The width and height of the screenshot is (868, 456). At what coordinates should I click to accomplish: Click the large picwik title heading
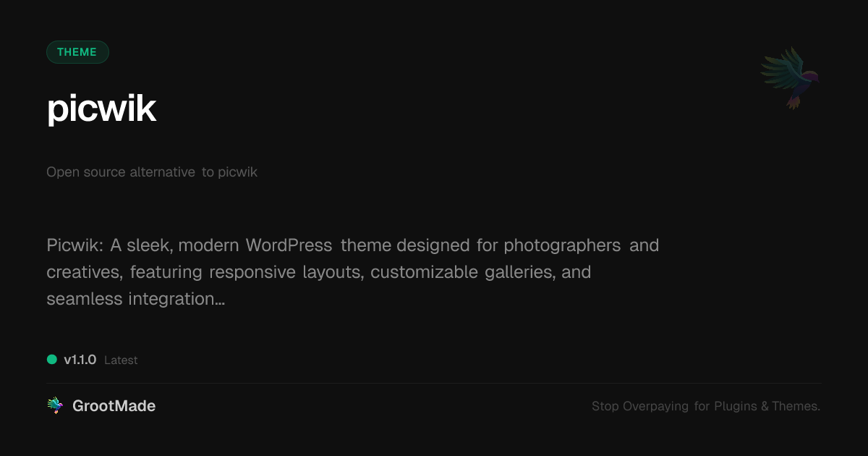coord(101,109)
